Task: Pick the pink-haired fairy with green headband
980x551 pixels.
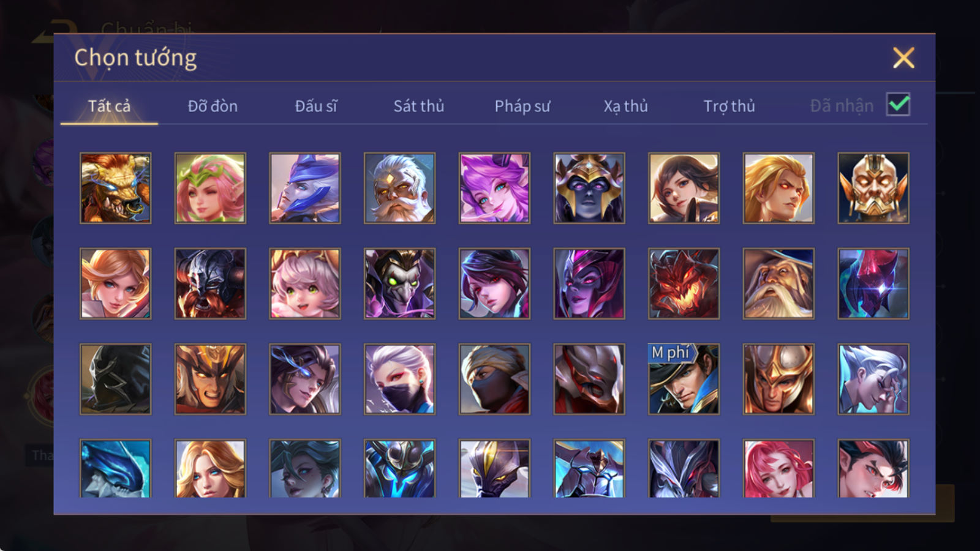Action: click(x=210, y=188)
